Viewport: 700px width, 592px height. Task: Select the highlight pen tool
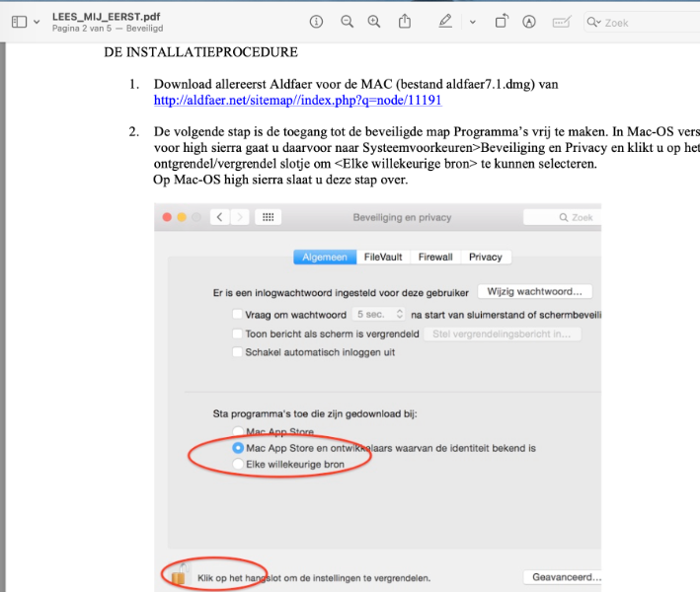pos(446,22)
